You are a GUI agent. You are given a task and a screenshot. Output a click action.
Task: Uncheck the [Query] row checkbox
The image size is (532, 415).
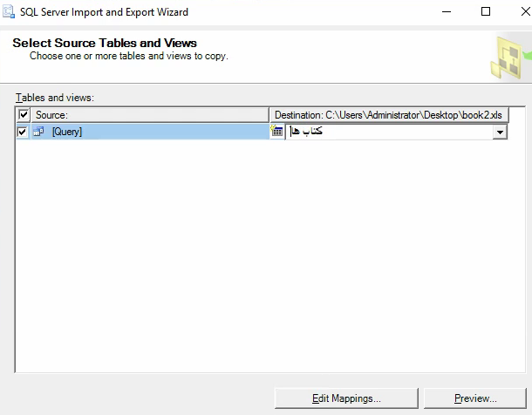[x=22, y=132]
